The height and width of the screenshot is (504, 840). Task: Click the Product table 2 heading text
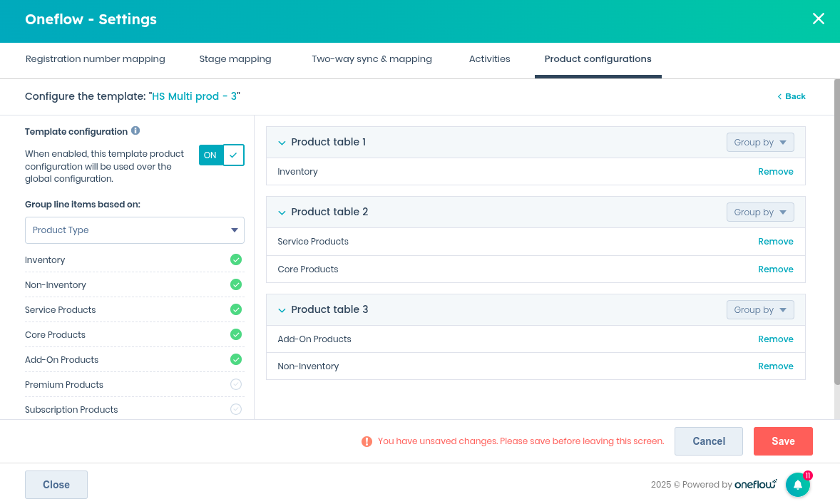(329, 212)
